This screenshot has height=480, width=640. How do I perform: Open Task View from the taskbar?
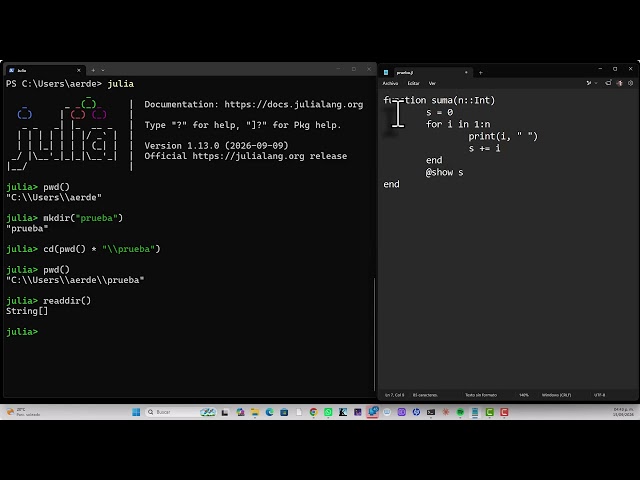(225, 412)
